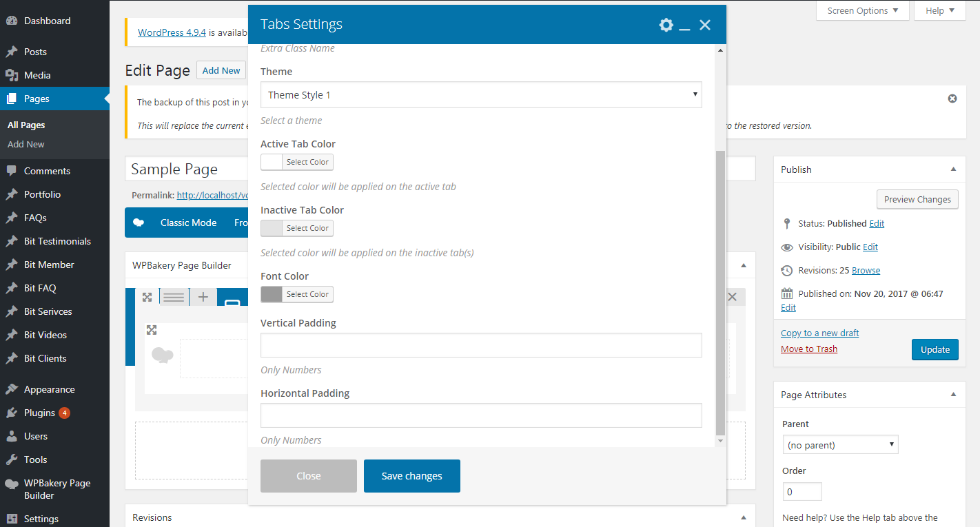Click the Vertical Padding input field
This screenshot has height=527, width=980.
pyautogui.click(x=480, y=345)
